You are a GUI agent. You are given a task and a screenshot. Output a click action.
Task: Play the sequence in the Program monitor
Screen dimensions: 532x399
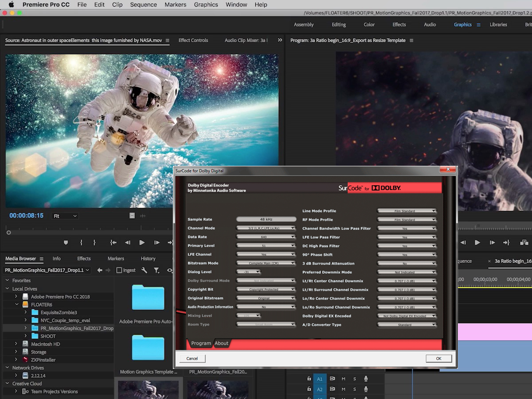click(477, 243)
